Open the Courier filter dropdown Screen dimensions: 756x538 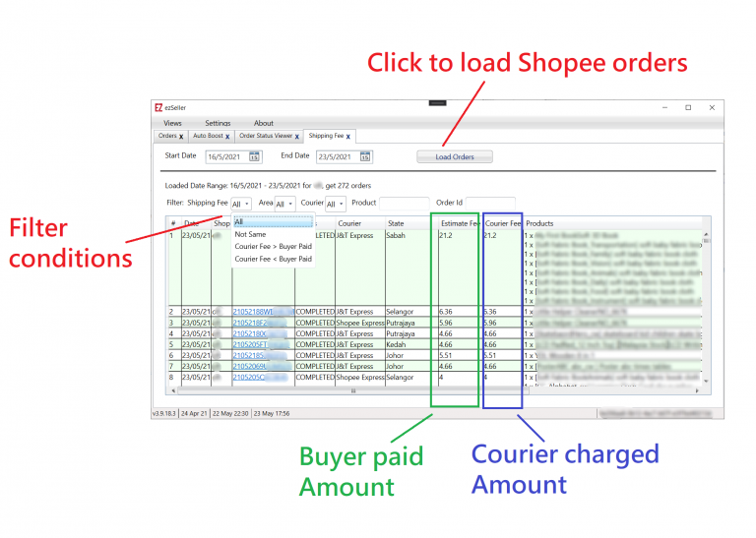pyautogui.click(x=335, y=204)
